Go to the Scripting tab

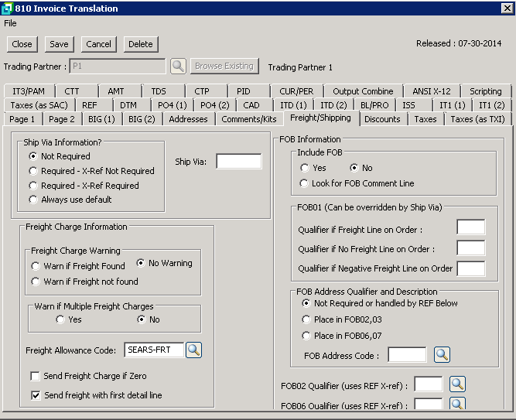tap(485, 91)
